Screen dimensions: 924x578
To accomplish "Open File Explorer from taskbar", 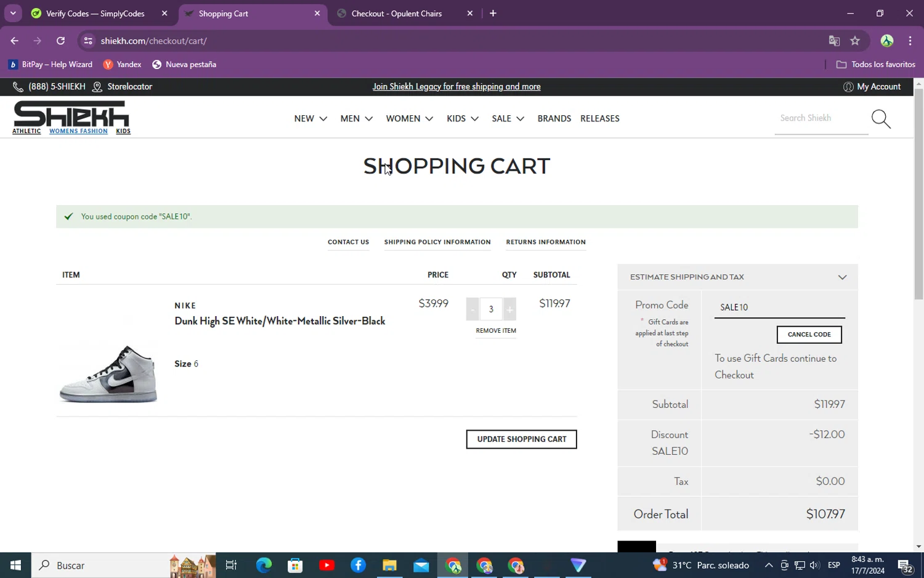I will click(389, 565).
